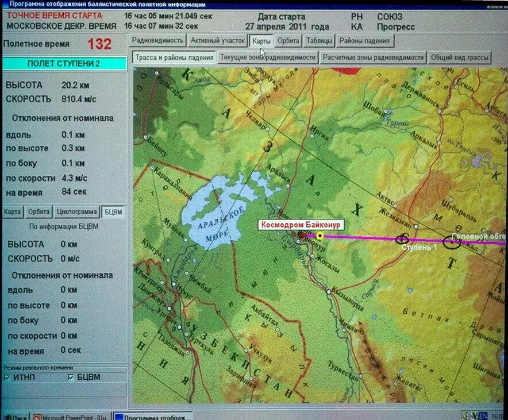Click the yellow rocket position marker
Image resolution: width=508 pixels, height=420 pixels.
pos(320,236)
